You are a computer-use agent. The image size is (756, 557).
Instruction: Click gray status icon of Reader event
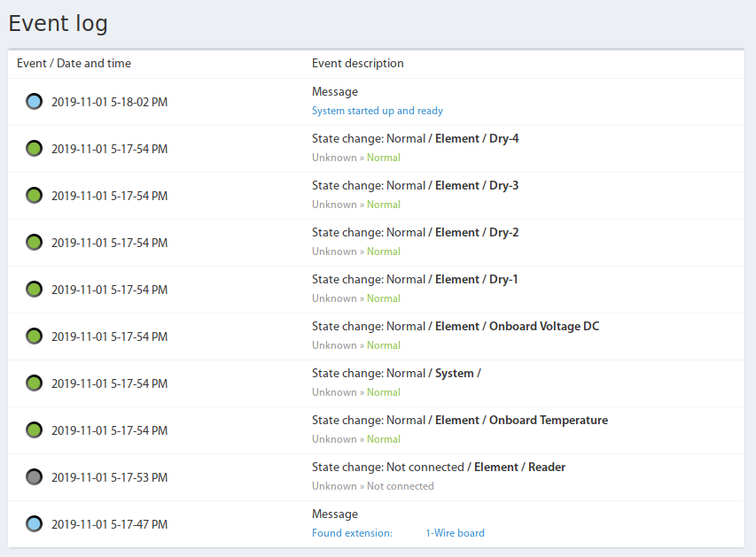(x=34, y=477)
